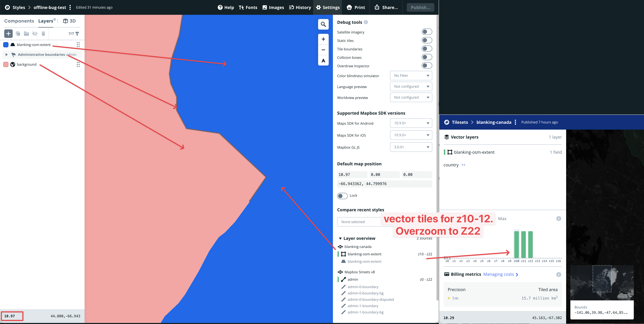Lock the default map position
Screen dimensions: 644x324
pyautogui.click(x=342, y=196)
